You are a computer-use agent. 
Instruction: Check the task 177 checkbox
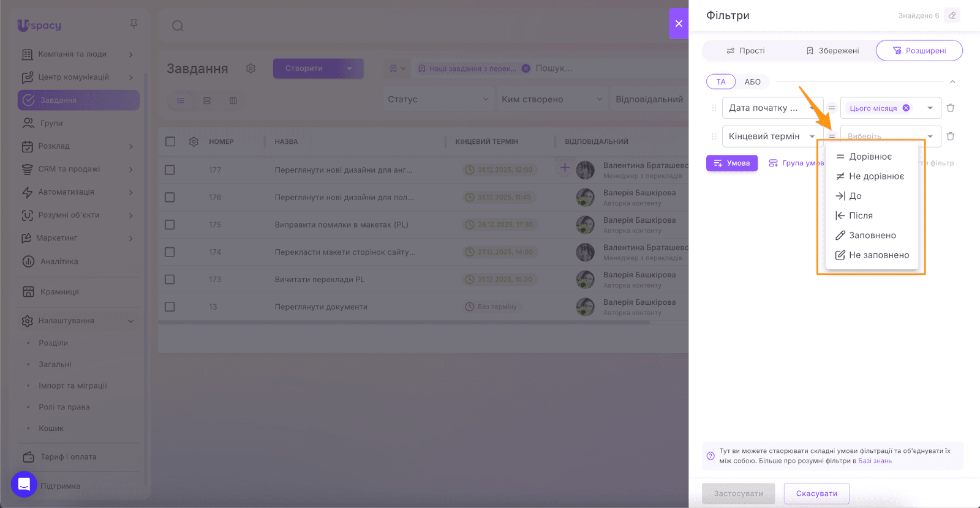[170, 170]
